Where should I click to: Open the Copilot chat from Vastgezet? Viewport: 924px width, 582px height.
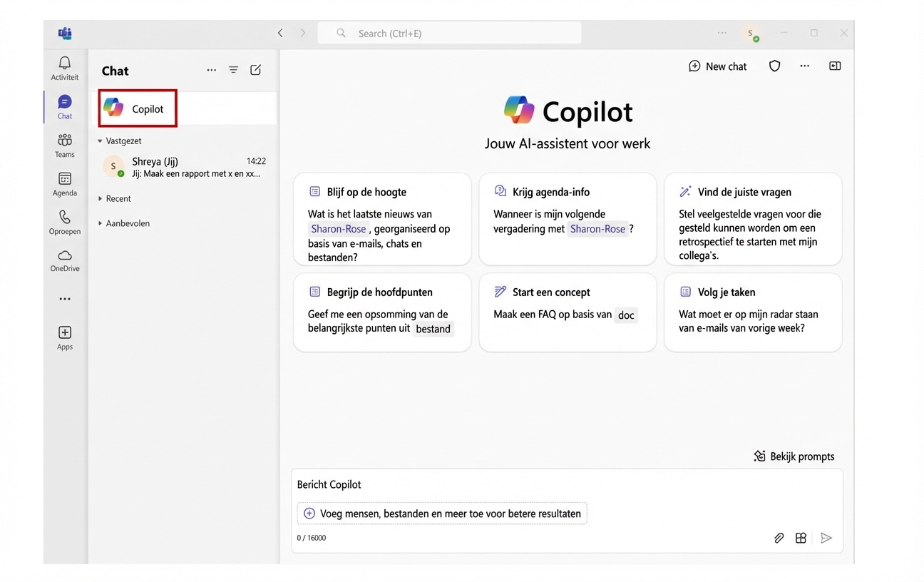pos(137,108)
